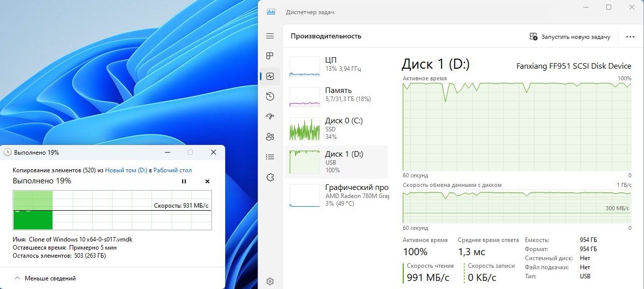Collapse details with 'Меньше сведений'

46,278
